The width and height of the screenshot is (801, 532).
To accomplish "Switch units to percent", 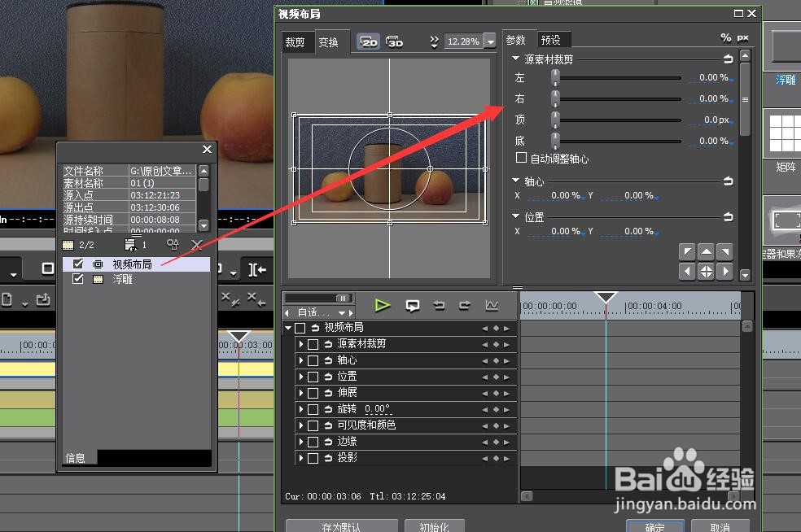I will point(725,37).
